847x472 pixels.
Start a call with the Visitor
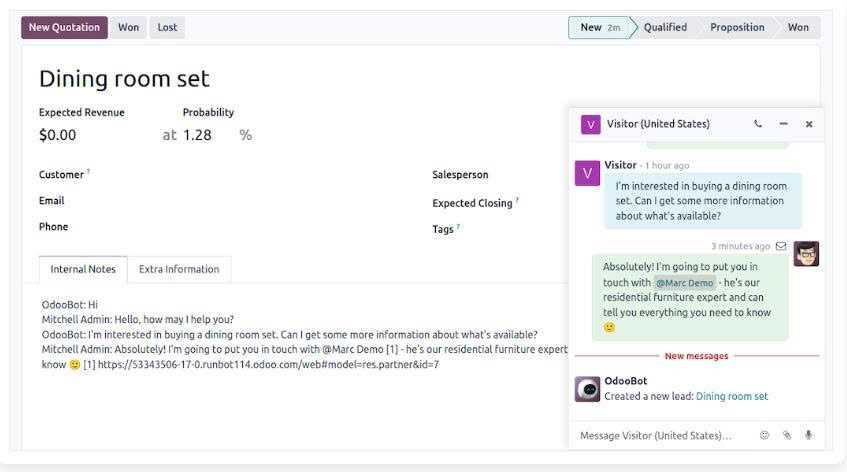point(758,124)
